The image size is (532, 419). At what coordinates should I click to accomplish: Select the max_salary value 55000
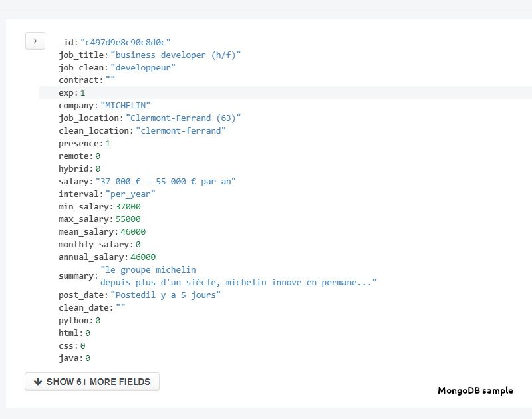click(128, 219)
